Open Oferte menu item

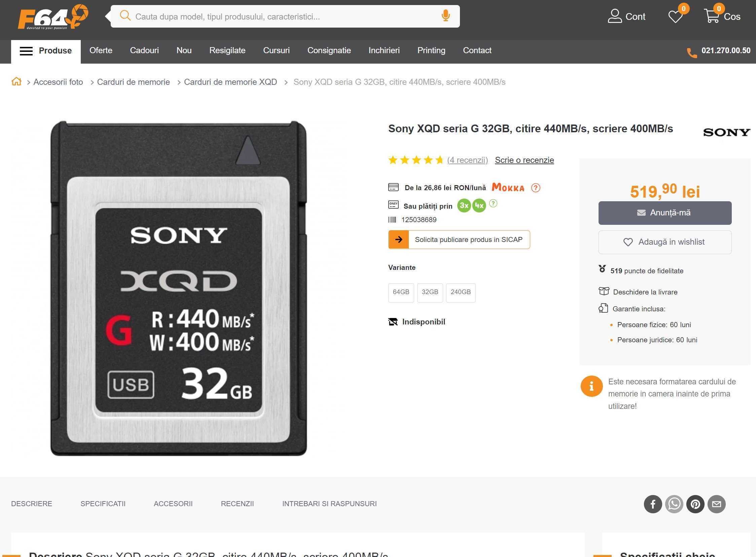[101, 50]
